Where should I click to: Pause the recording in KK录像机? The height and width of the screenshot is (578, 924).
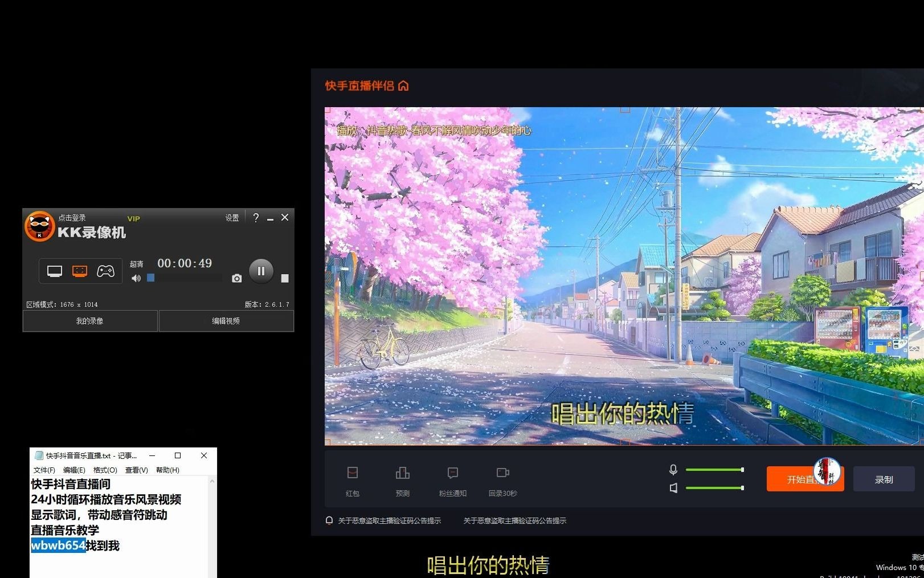point(261,271)
